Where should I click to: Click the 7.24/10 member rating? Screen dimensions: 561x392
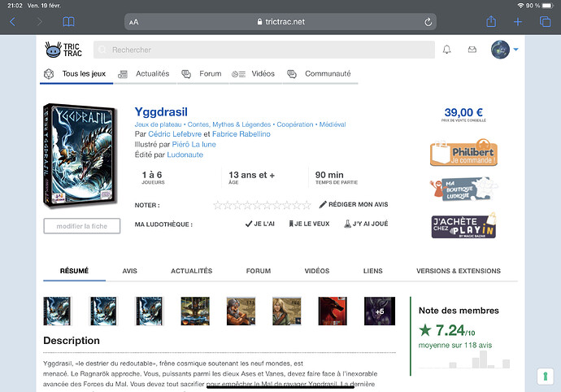(447, 330)
